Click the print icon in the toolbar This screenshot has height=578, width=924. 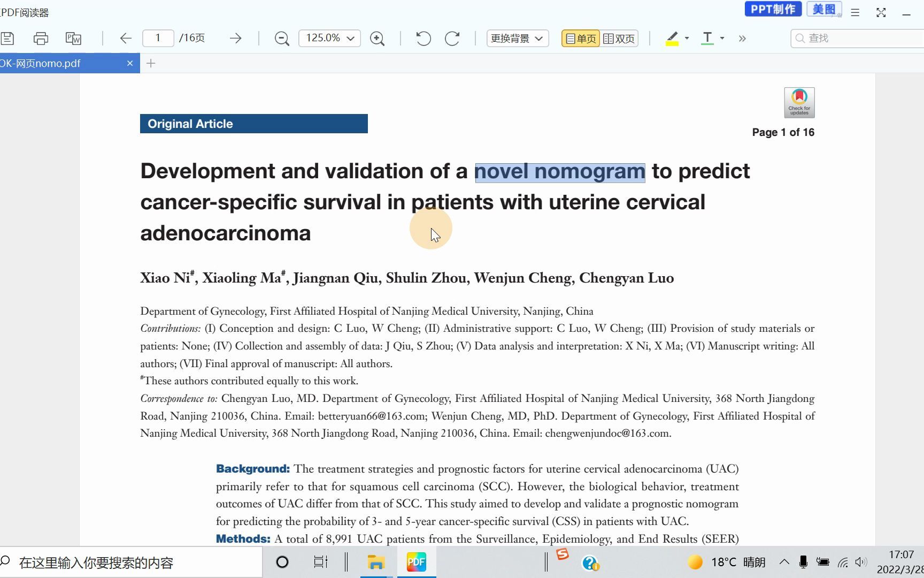41,38
